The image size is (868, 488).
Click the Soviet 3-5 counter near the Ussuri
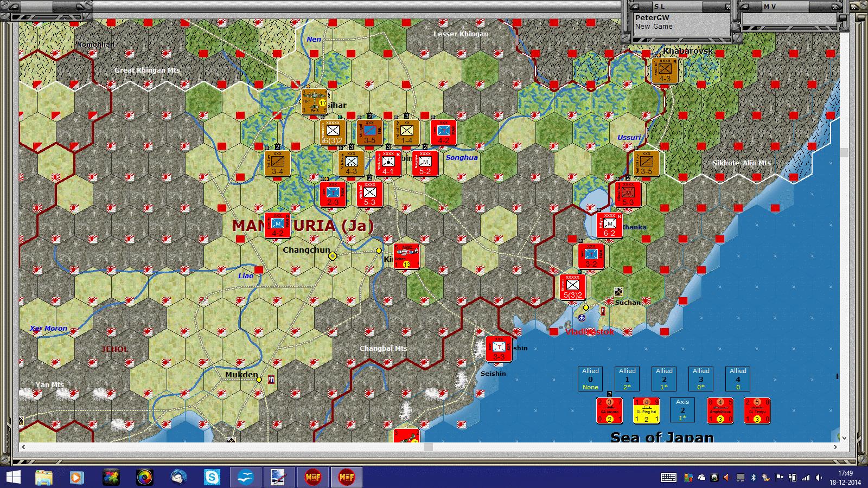646,164
